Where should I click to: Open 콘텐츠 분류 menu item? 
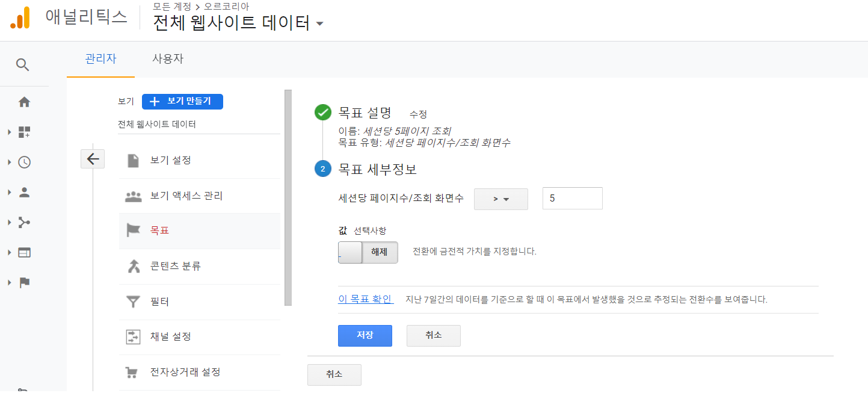200,266
